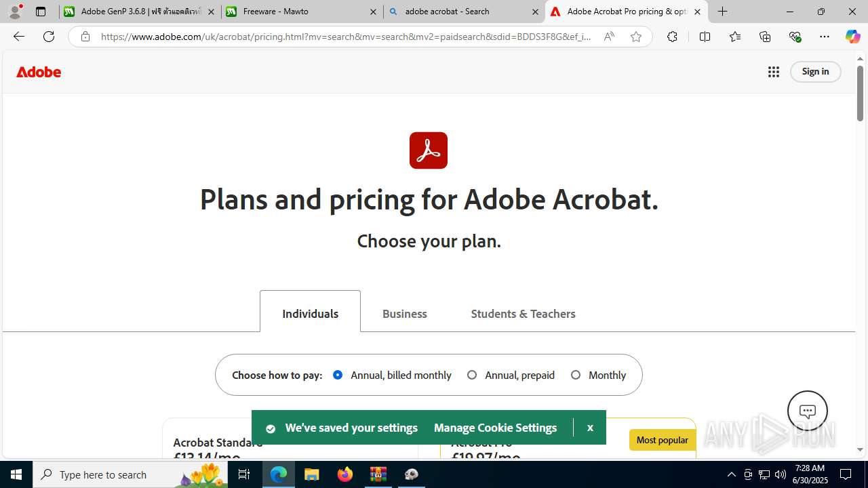The width and height of the screenshot is (868, 488).
Task: Open the chat support bubble
Action: 808,411
